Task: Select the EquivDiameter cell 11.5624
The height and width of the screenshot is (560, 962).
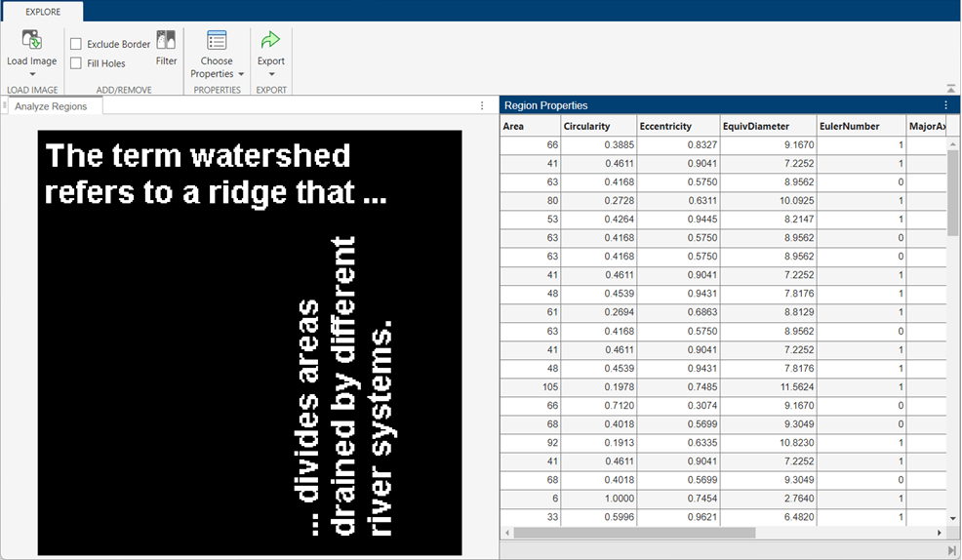Action: coord(769,387)
